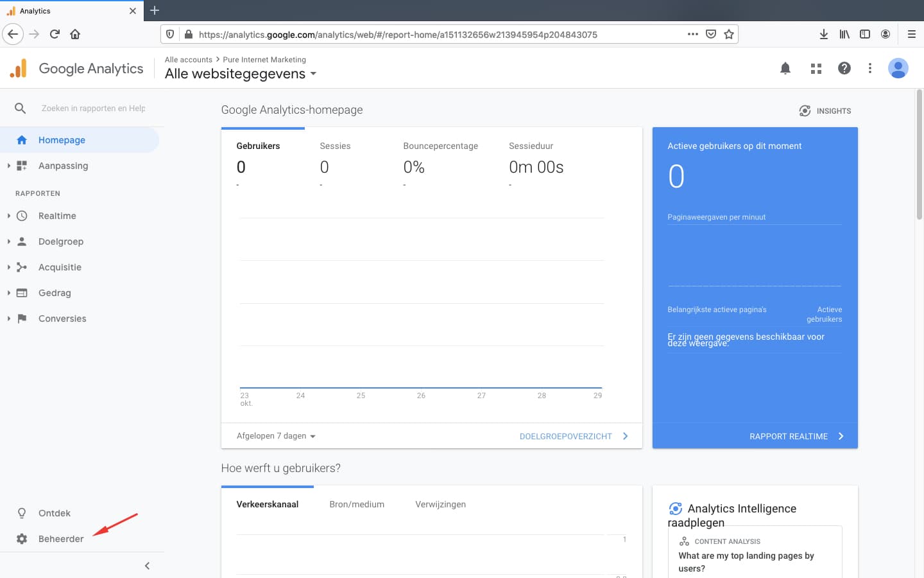
Task: Open the Afgelopen 7 dagen date dropdown
Action: (x=276, y=436)
